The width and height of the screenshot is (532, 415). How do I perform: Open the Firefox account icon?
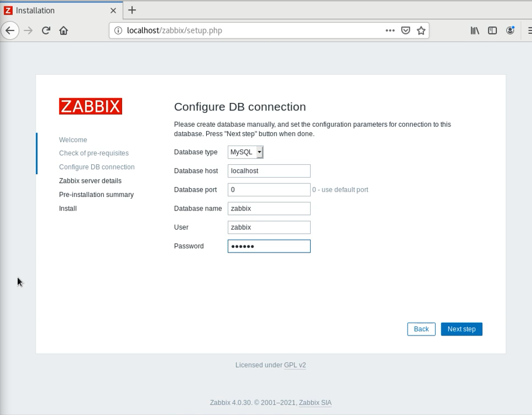[510, 30]
